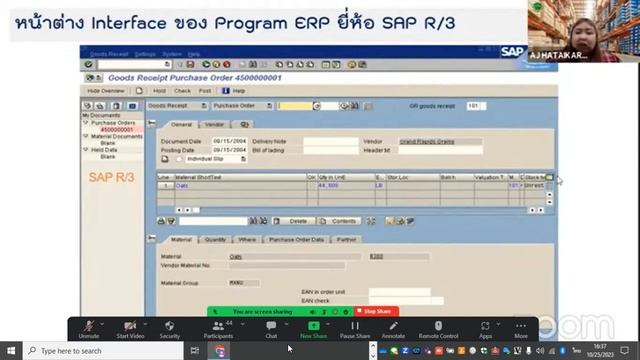The image size is (640, 360).
Task: Open Zoom Apps
Action: [x=485, y=326]
